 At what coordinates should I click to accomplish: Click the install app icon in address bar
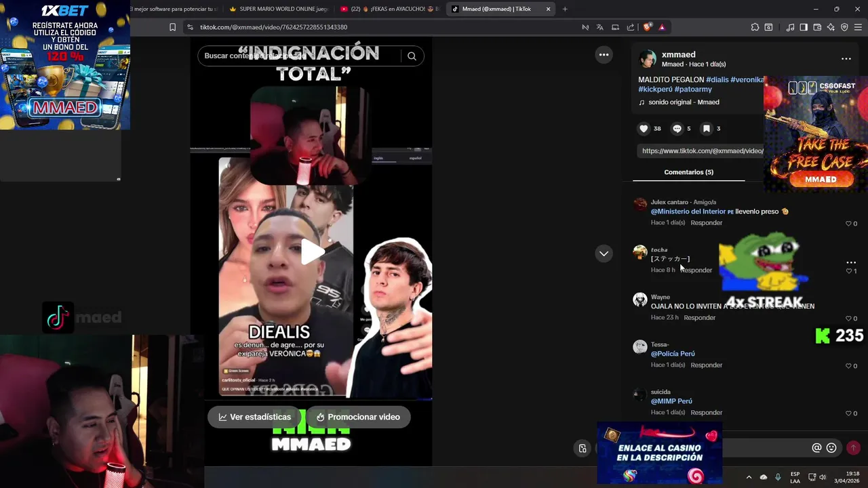tap(615, 27)
